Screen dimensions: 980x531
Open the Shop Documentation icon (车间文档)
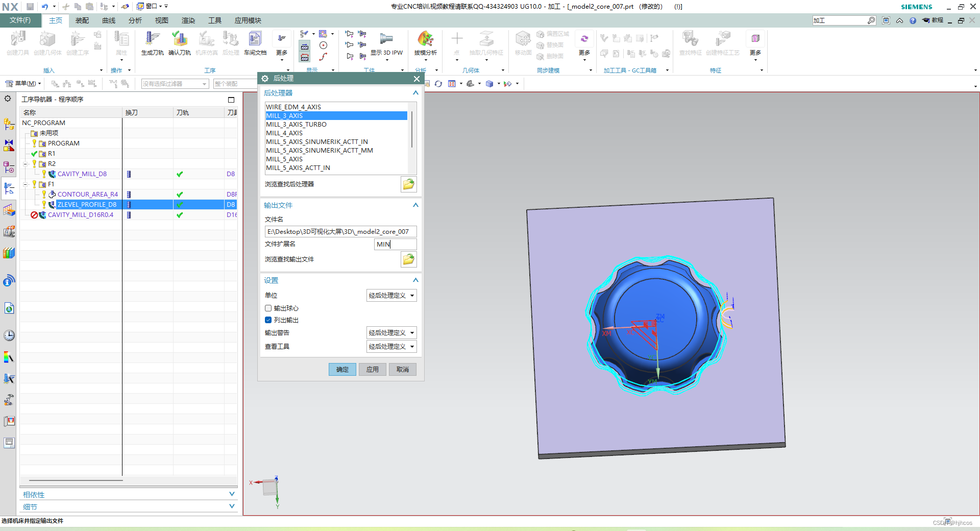pos(255,43)
